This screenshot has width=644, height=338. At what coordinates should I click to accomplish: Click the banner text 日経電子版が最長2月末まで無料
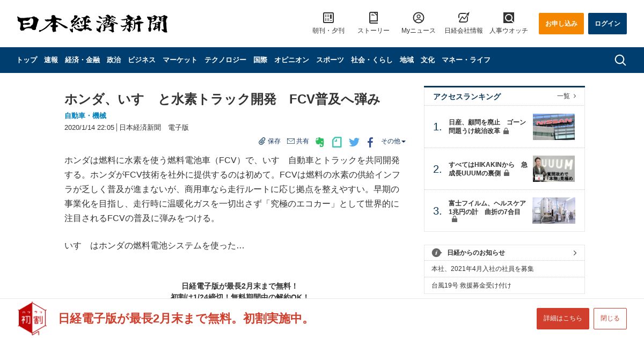click(185, 318)
